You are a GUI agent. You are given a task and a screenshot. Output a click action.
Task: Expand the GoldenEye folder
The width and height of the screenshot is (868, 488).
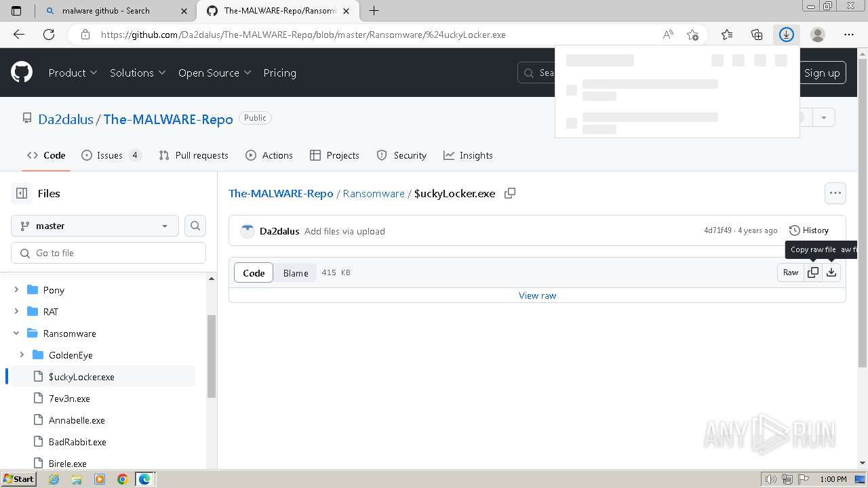tap(22, 354)
